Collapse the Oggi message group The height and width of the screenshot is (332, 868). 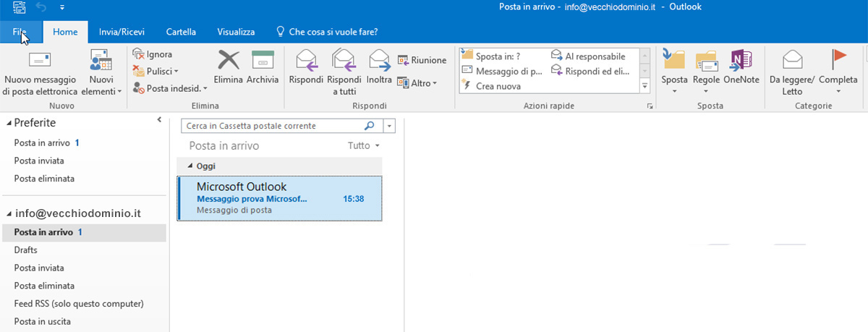pos(190,166)
